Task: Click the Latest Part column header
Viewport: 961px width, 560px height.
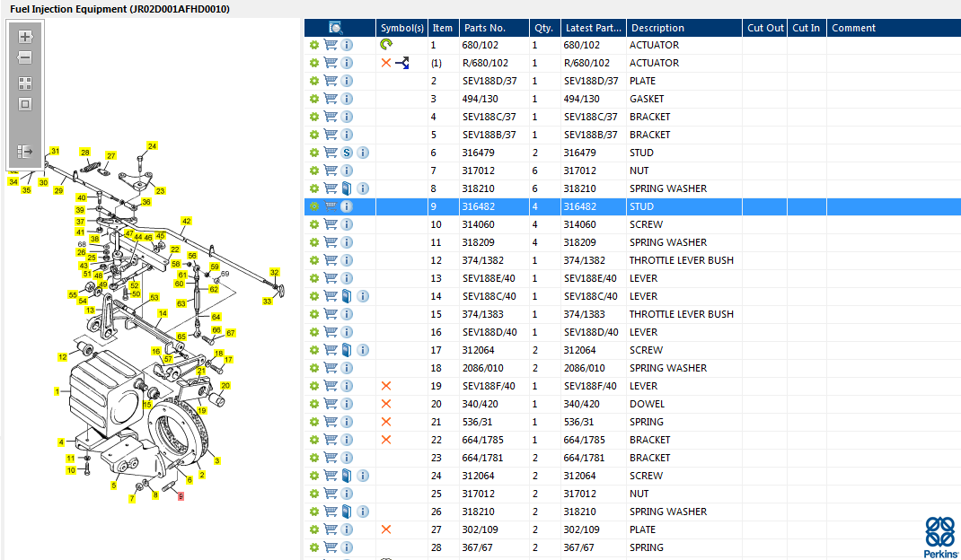Action: tap(594, 28)
